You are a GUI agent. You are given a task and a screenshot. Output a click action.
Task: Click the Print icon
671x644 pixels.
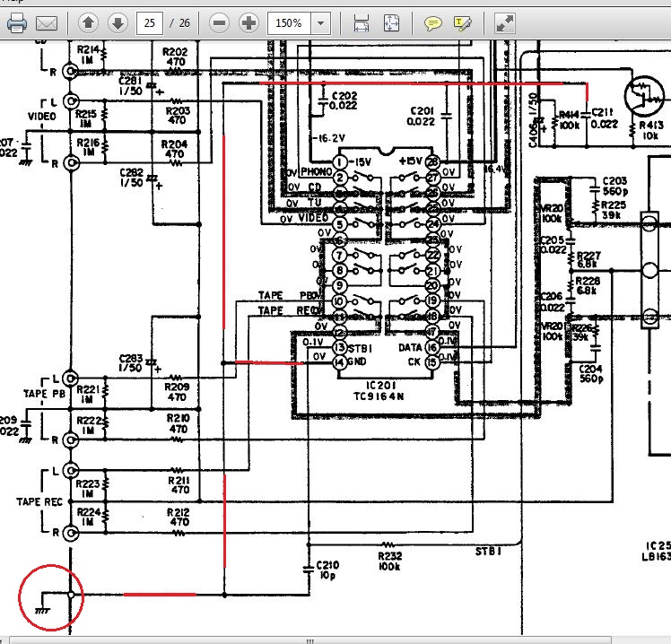tap(16, 23)
